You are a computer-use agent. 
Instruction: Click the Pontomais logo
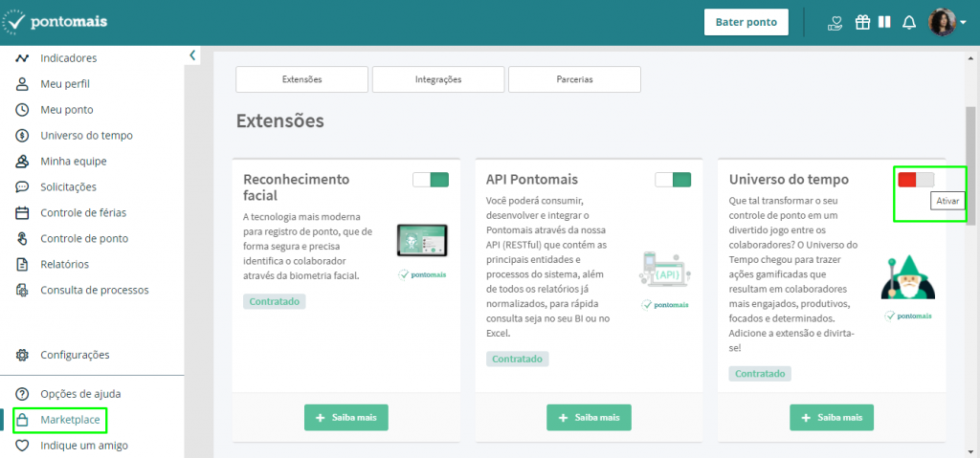click(55, 22)
